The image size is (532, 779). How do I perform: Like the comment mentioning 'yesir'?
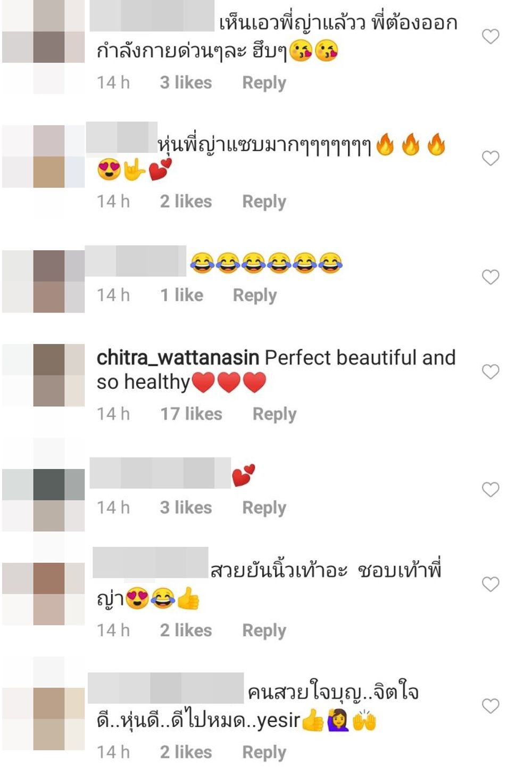pos(490,706)
